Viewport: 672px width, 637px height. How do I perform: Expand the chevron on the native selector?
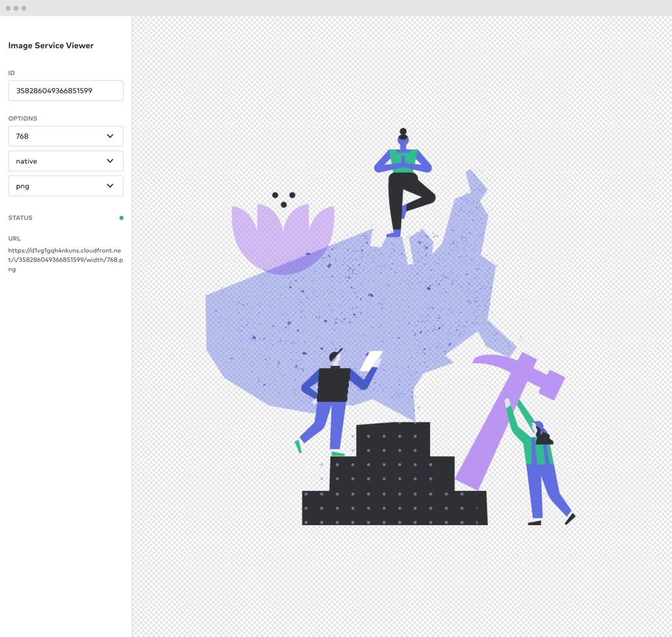tap(110, 161)
